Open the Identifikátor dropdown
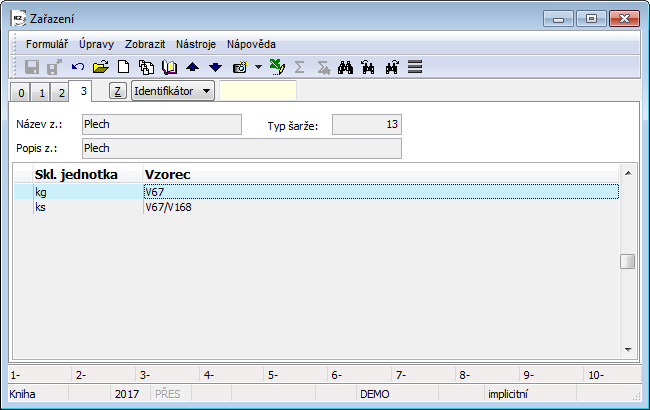650x410 pixels. pos(172,91)
